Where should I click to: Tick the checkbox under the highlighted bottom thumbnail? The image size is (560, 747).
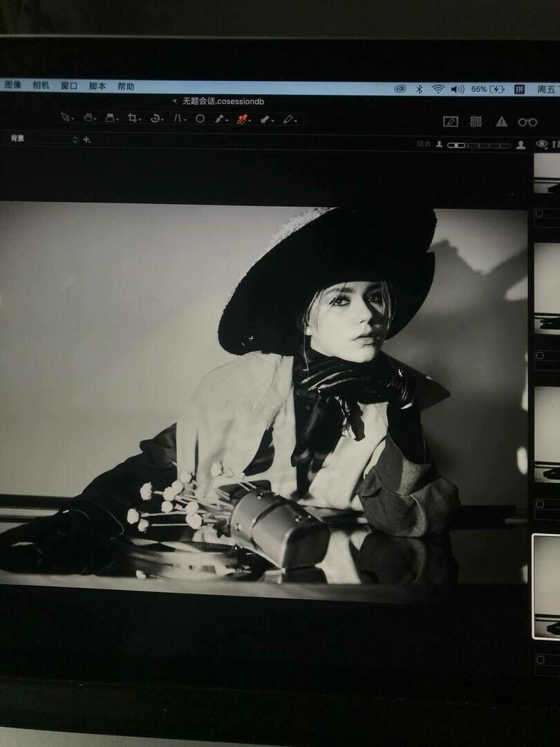coord(540,659)
